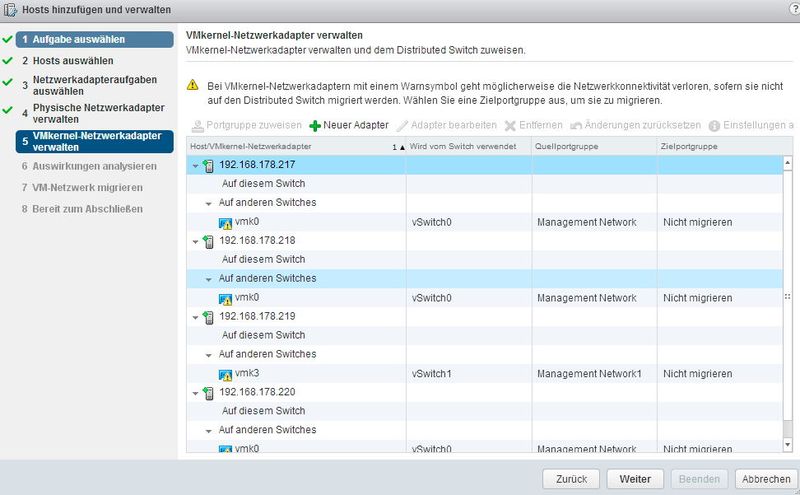800x495 pixels.
Task: Click the Einstellungen info icon
Action: click(714, 126)
